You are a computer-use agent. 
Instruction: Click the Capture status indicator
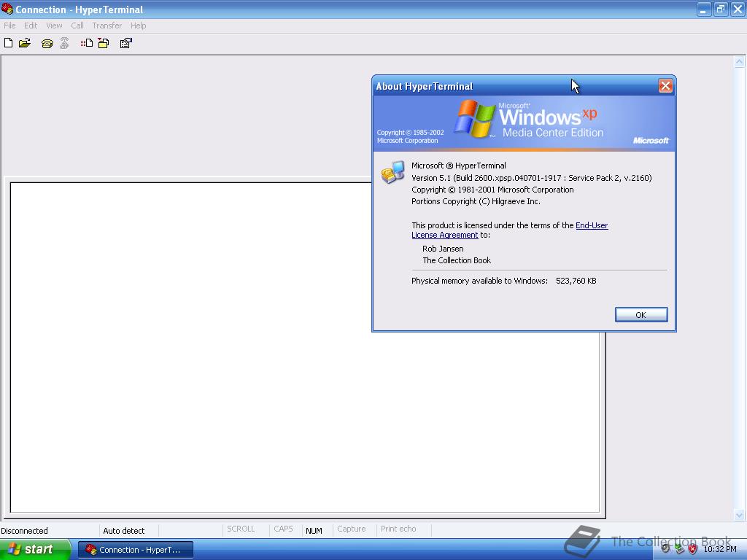(352, 529)
